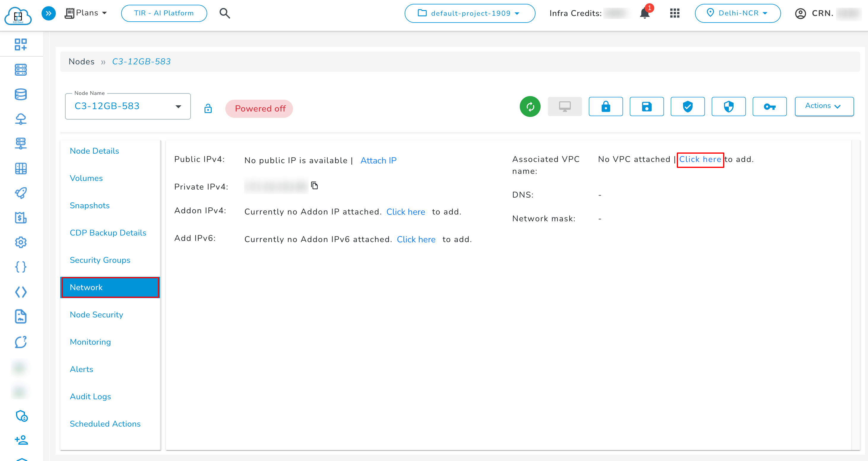Switch to the Security Groups tab
The height and width of the screenshot is (461, 868).
click(x=100, y=260)
